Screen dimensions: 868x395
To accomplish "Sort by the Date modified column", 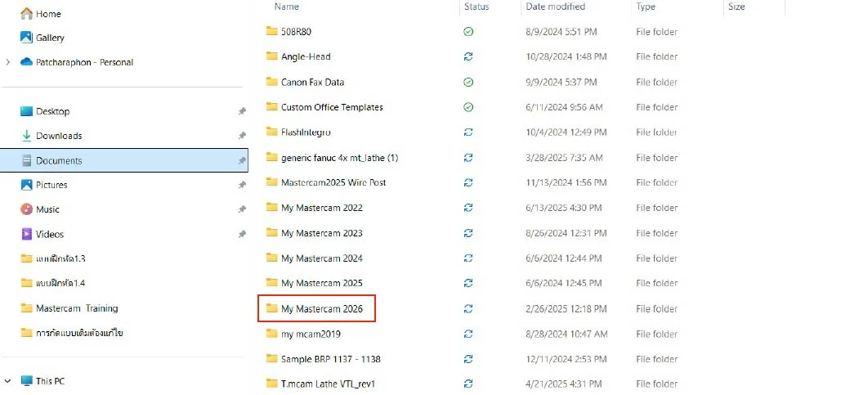I will point(555,7).
